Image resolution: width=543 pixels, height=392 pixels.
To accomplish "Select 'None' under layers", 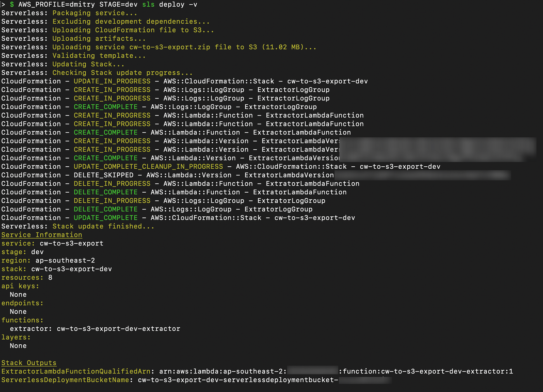I will (x=18, y=346).
